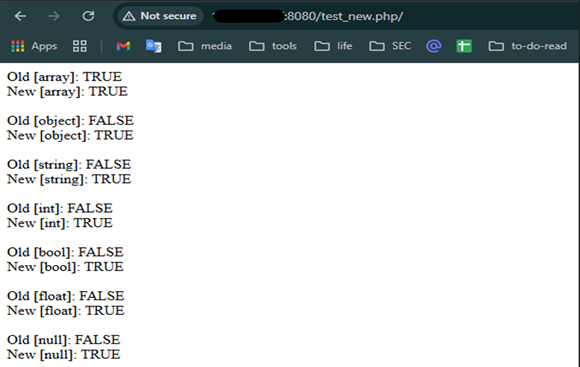Open the purple @ bookmark
The height and width of the screenshot is (367, 580).
coord(434,46)
